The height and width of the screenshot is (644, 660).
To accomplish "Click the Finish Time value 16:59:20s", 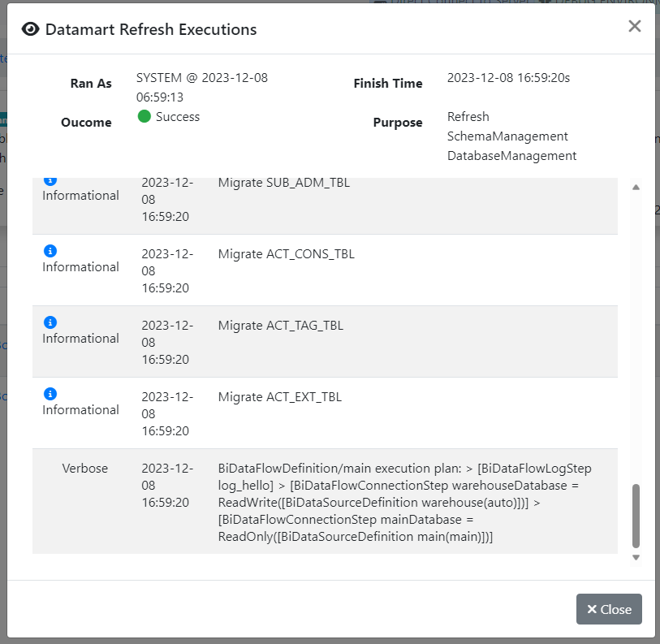I will point(508,78).
